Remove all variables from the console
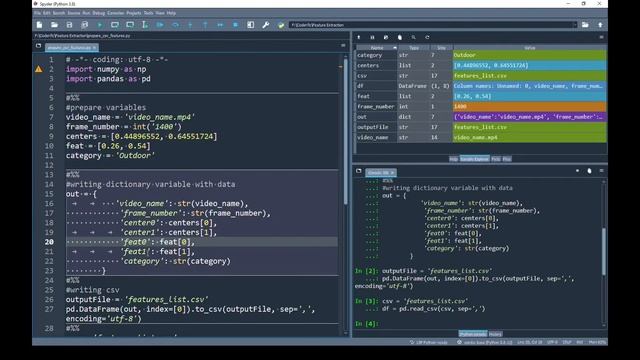 click(589, 171)
